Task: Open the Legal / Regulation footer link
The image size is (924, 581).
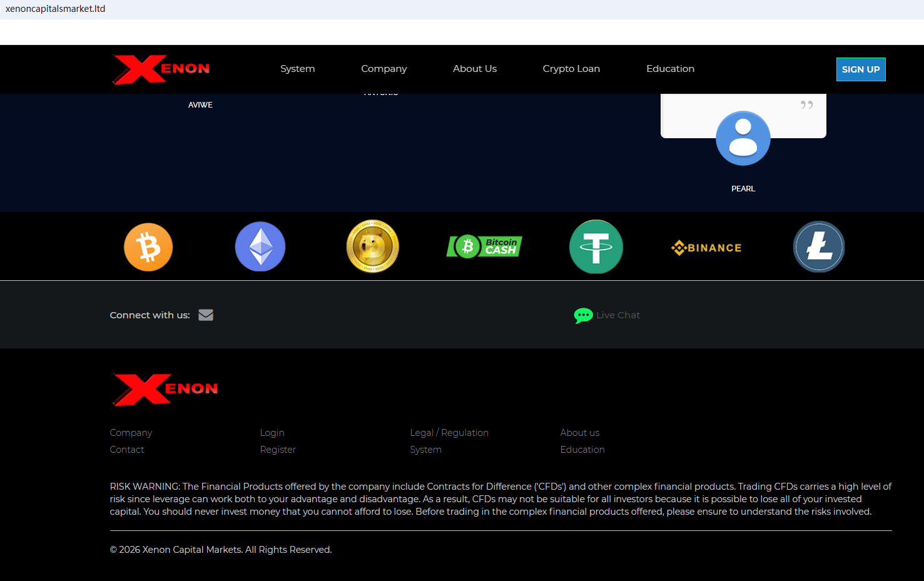Action: click(449, 433)
